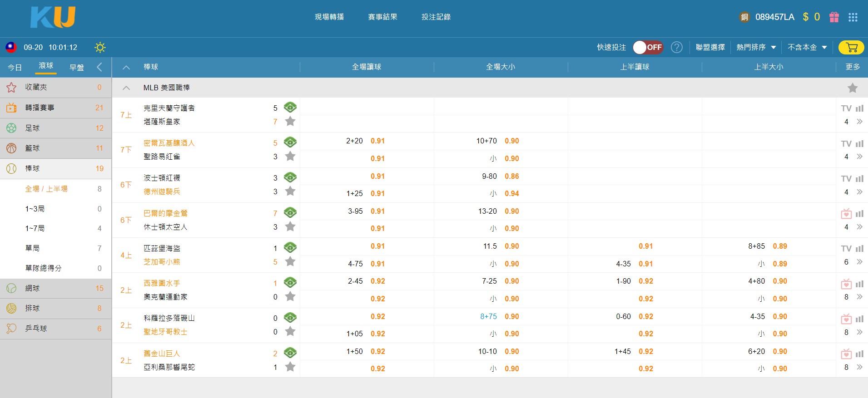Expand more bets for 匹茲堡海盜 game
Image resolution: width=868 pixels, height=398 pixels.
859,262
